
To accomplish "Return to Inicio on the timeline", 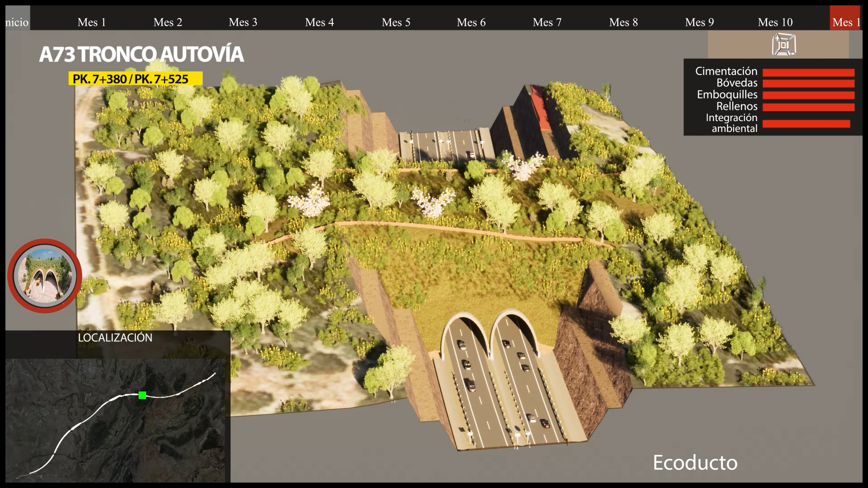I will (x=17, y=20).
